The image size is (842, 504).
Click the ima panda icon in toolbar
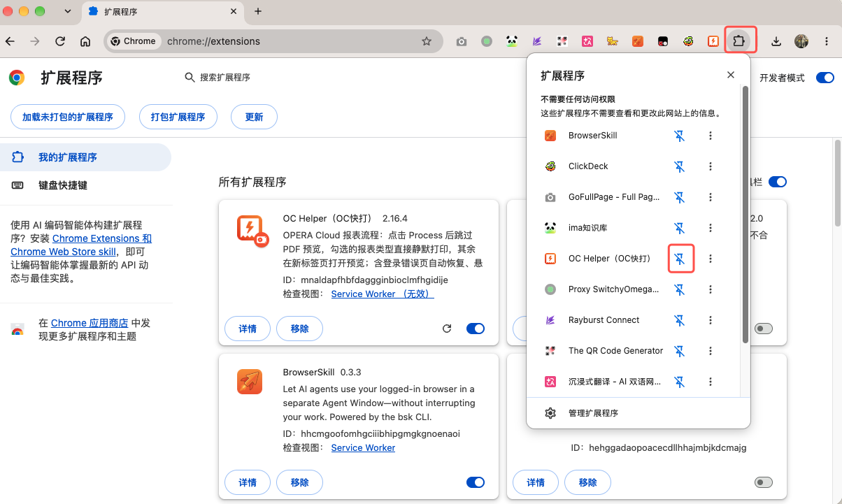pos(512,41)
